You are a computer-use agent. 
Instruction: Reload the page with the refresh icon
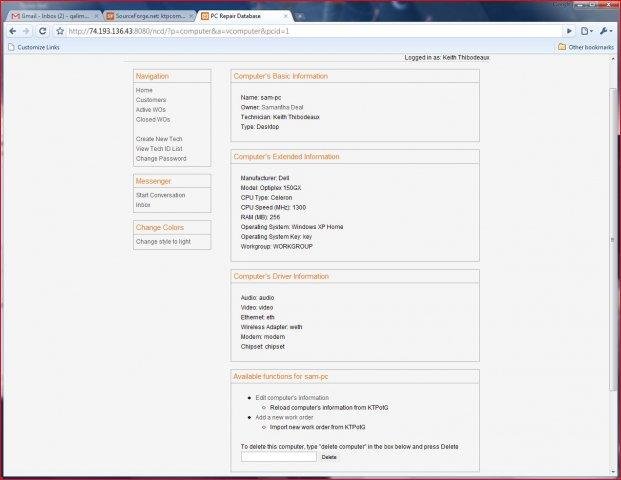pyautogui.click(x=42, y=31)
